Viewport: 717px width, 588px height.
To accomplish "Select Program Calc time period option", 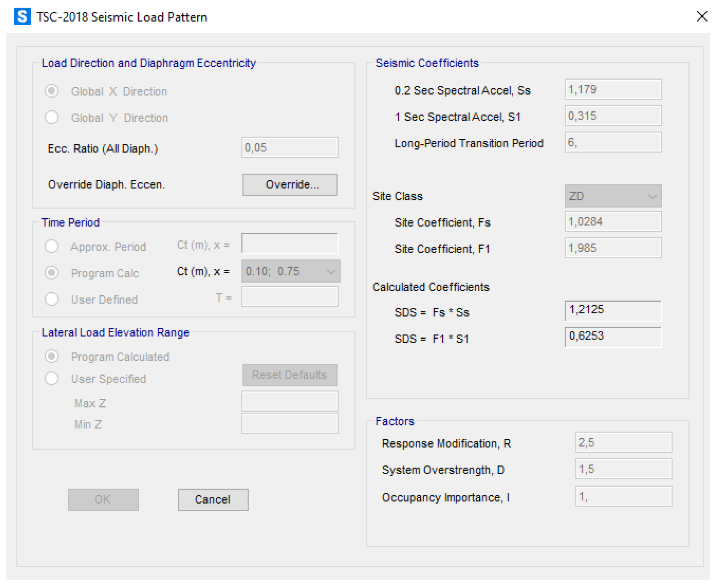I will tap(52, 273).
